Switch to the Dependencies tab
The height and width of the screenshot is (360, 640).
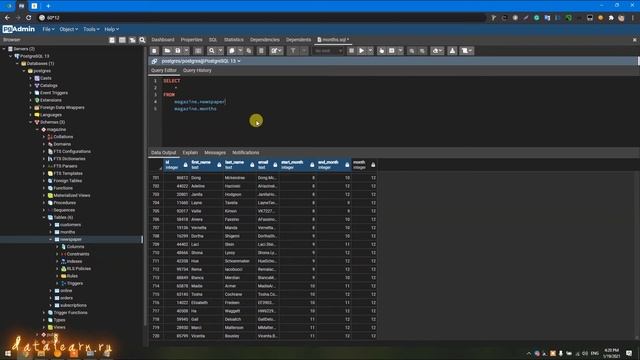click(x=265, y=40)
